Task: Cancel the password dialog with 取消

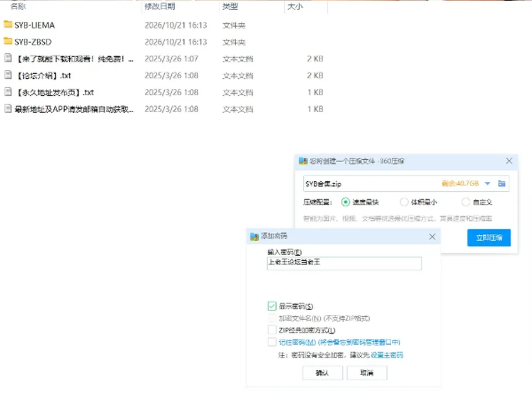Action: [x=367, y=373]
